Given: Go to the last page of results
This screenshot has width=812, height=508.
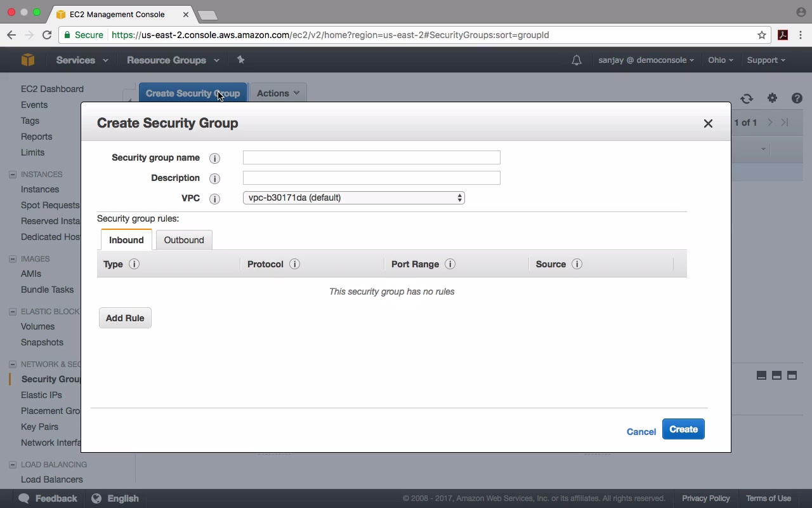Looking at the screenshot, I should (785, 123).
